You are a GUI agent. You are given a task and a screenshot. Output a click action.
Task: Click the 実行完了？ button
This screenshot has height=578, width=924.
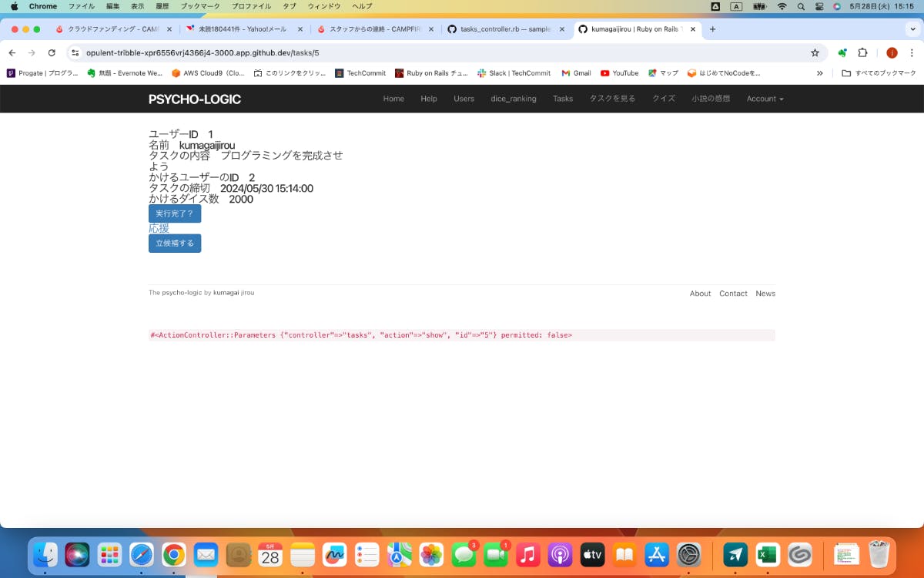click(175, 213)
